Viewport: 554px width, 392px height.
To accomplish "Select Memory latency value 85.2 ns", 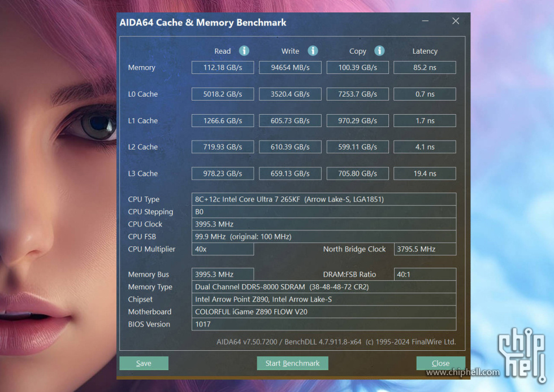I will click(x=425, y=67).
